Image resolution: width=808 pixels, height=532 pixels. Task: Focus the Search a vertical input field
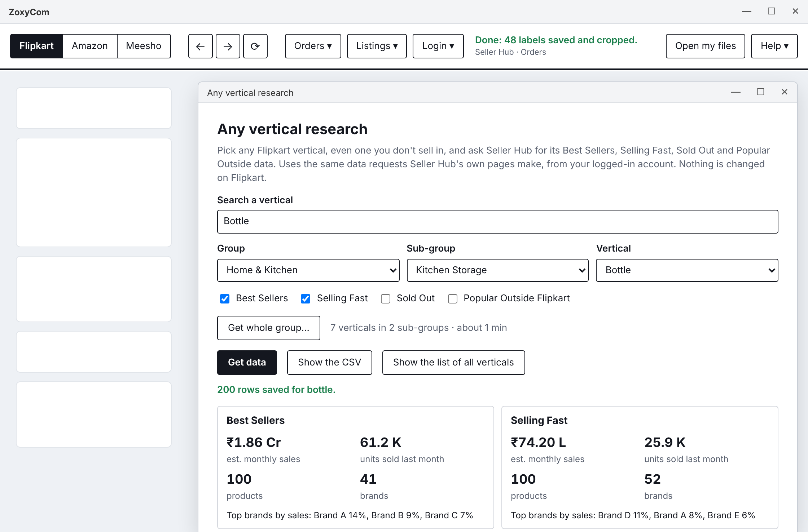(497, 222)
